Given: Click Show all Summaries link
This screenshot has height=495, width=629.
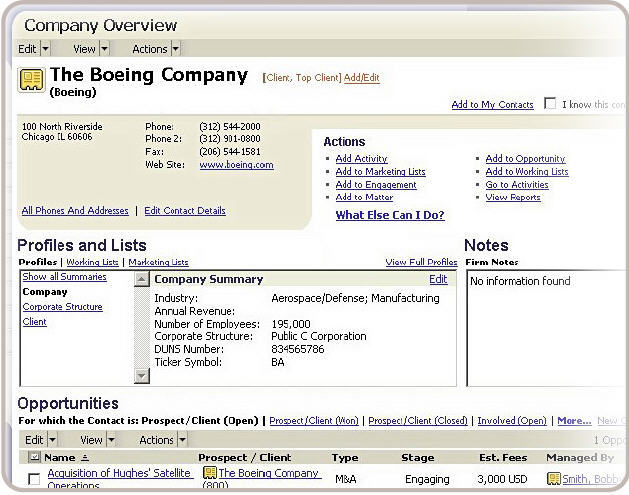Looking at the screenshot, I should point(65,277).
